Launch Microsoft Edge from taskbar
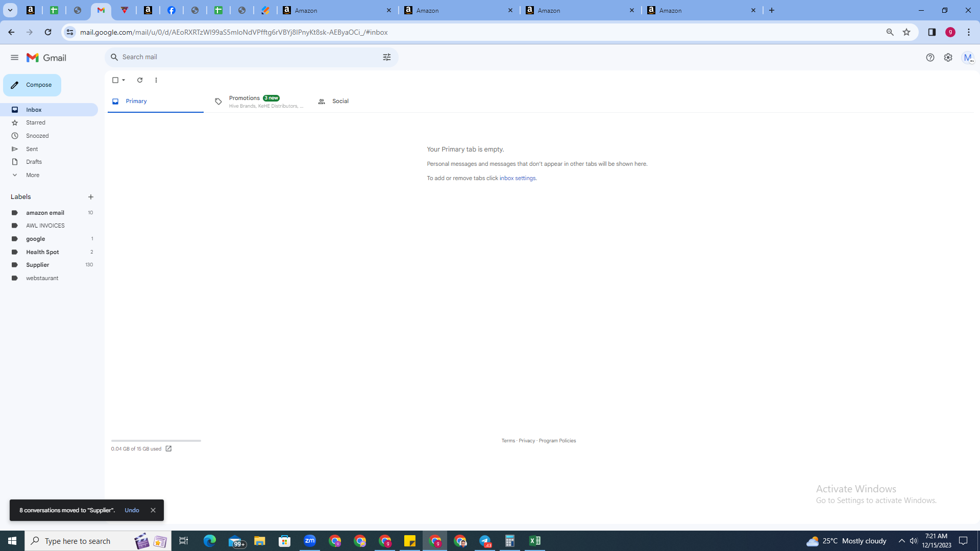The height and width of the screenshot is (551, 980). pos(210,541)
